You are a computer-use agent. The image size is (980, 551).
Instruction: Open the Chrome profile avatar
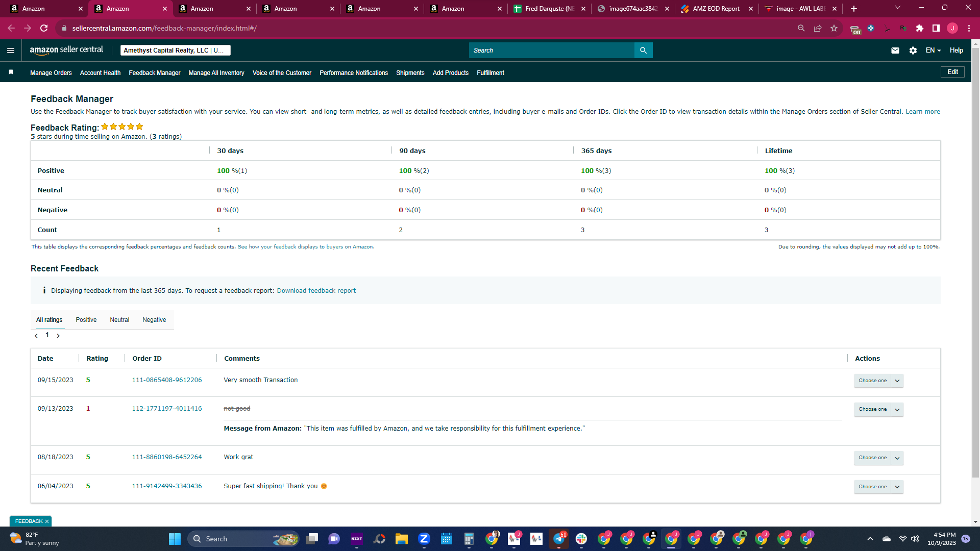click(952, 28)
